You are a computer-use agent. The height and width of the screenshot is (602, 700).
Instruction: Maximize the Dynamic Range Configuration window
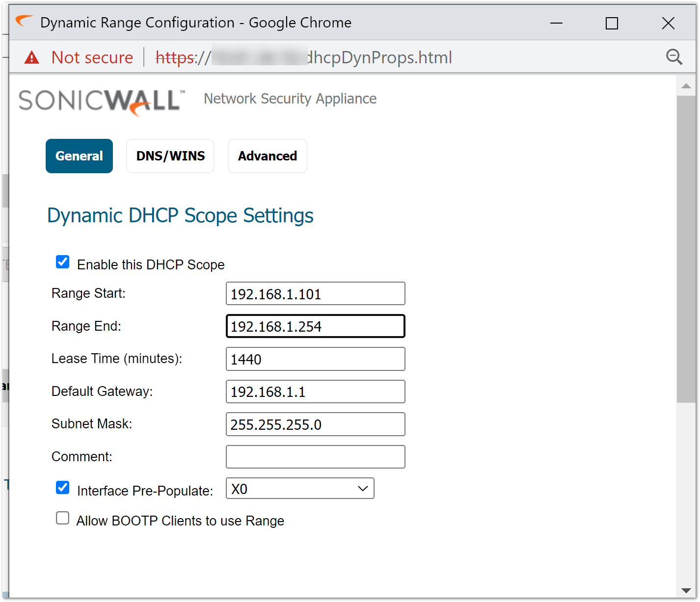(x=612, y=23)
